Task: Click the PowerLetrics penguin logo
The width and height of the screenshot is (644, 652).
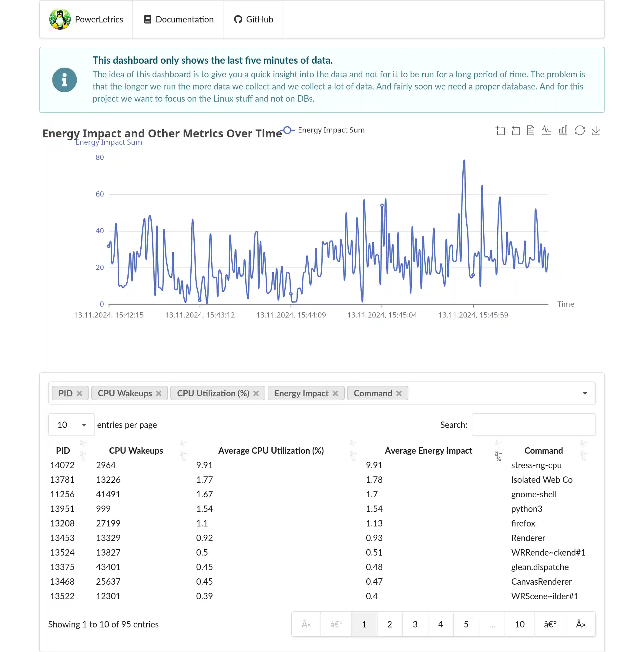Action: point(60,19)
